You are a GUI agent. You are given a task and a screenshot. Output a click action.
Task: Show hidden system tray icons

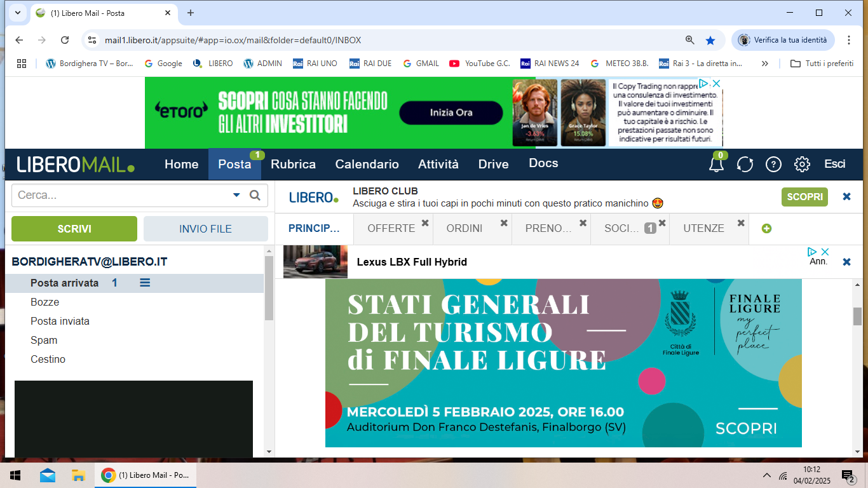click(766, 475)
